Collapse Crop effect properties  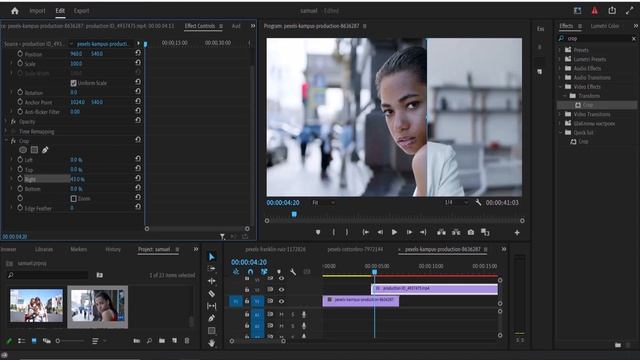pos(6,141)
